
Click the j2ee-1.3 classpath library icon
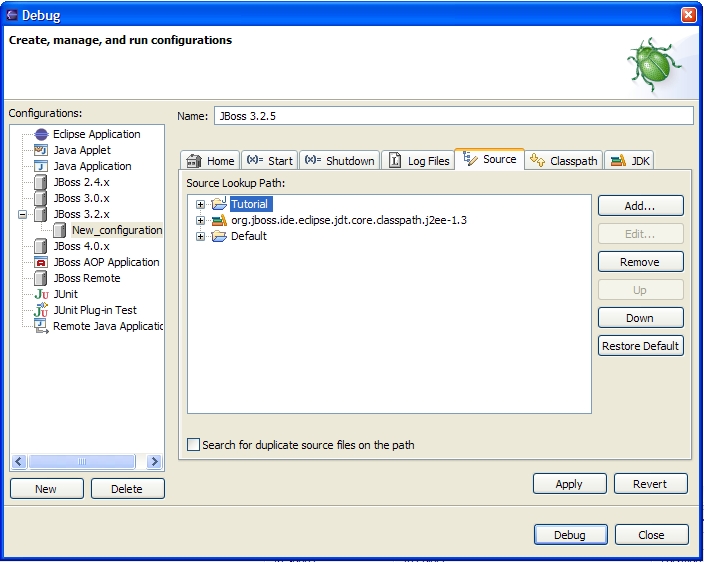point(220,220)
